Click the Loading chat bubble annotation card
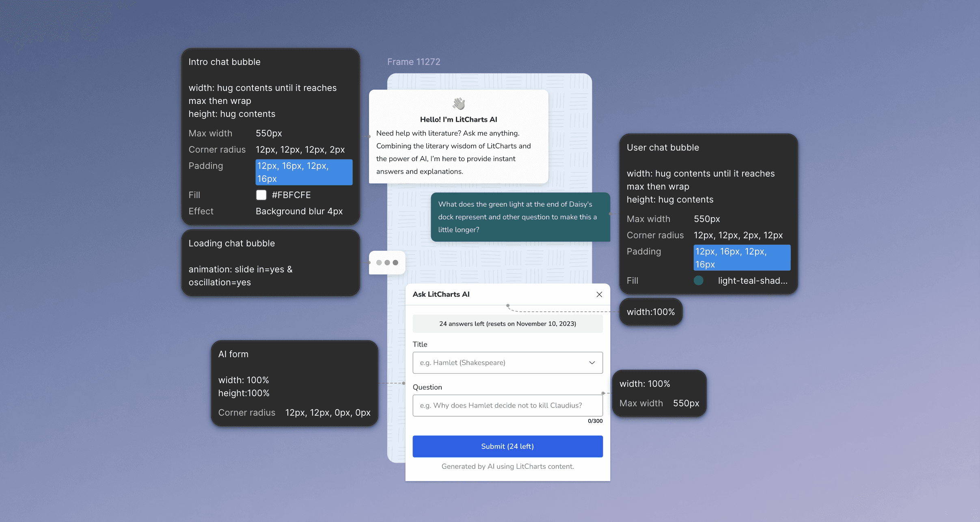 pyautogui.click(x=270, y=263)
